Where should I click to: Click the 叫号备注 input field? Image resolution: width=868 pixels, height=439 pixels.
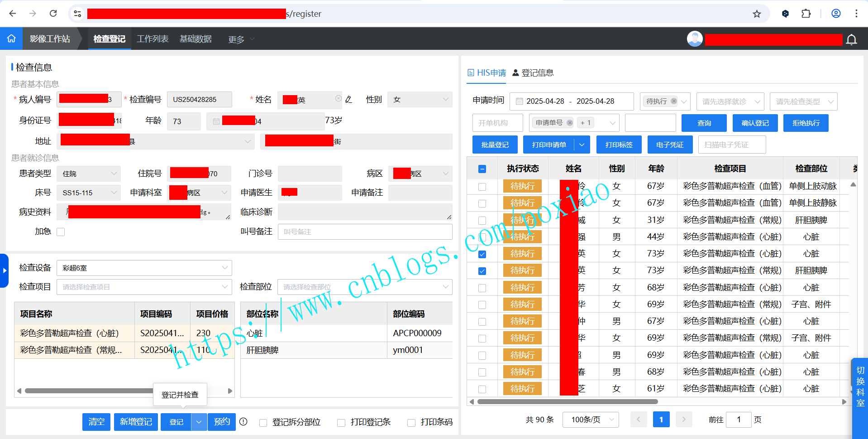(365, 232)
